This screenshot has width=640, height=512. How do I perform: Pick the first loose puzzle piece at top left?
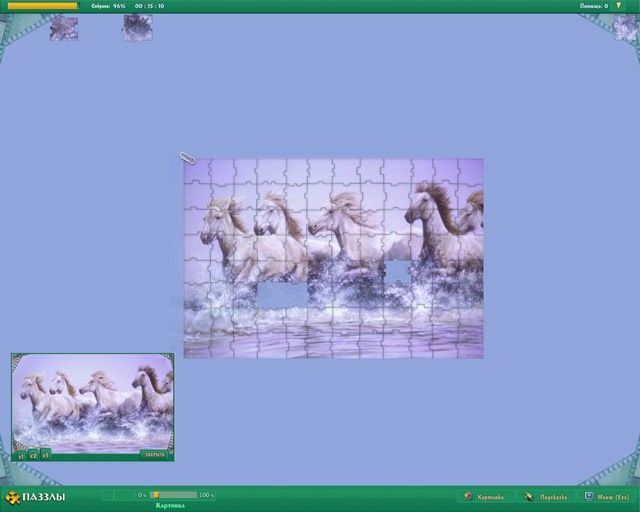pyautogui.click(x=64, y=28)
